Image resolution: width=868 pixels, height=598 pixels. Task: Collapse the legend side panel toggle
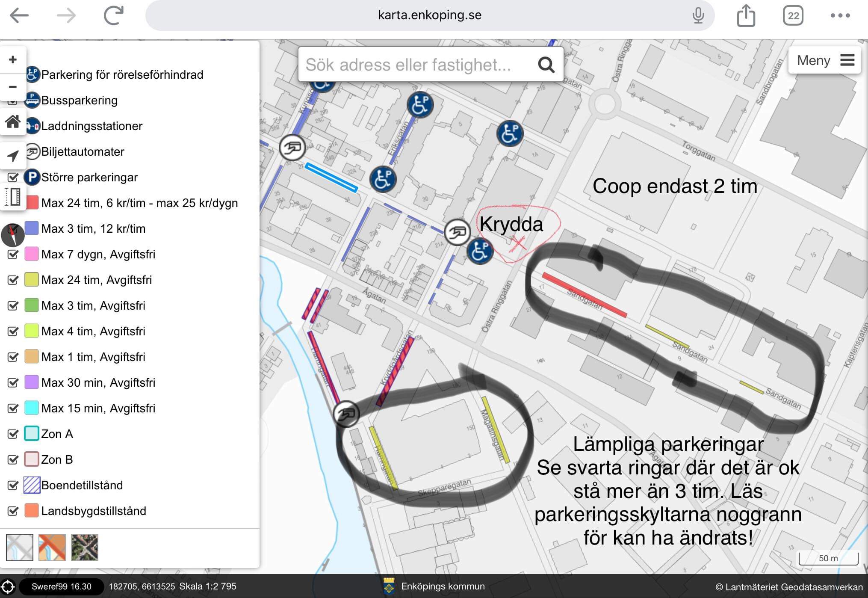coord(13,197)
